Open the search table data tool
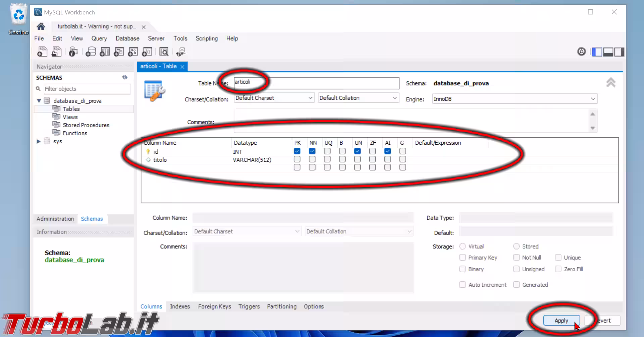 click(x=164, y=52)
